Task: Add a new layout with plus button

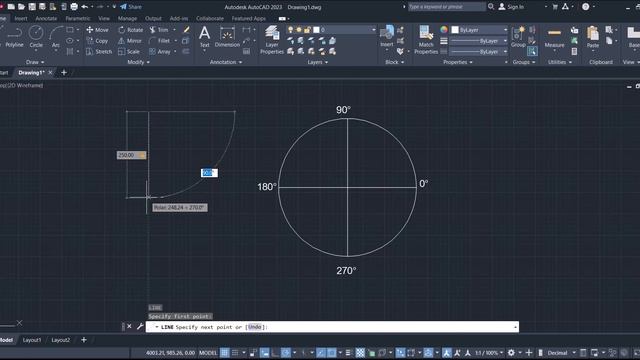Action: pos(84,340)
